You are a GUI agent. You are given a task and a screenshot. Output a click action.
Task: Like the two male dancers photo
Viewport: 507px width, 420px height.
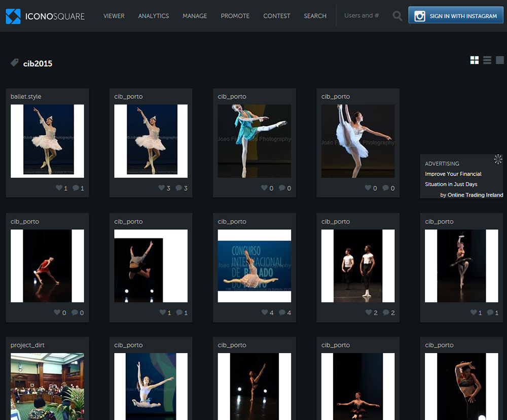(x=369, y=312)
